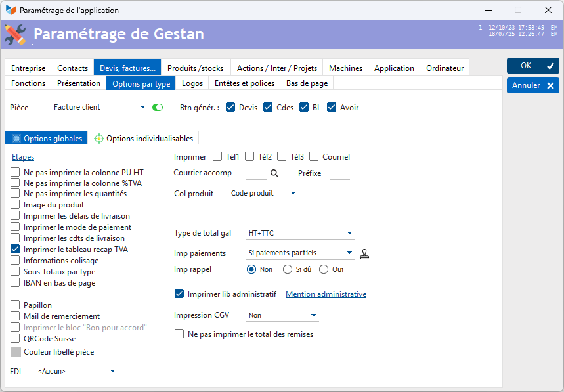The height and width of the screenshot is (392, 564).
Task: Click the Options globales tab icon
Action: pos(16,139)
